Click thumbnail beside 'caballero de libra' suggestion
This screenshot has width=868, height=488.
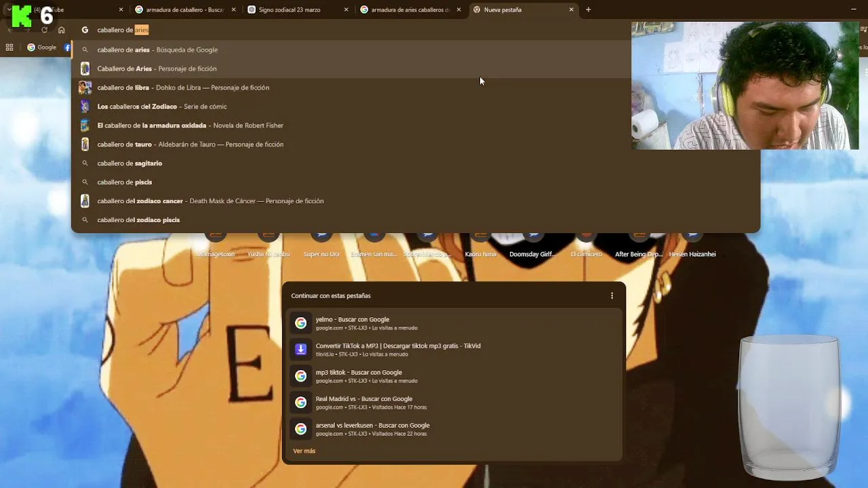[x=85, y=87]
